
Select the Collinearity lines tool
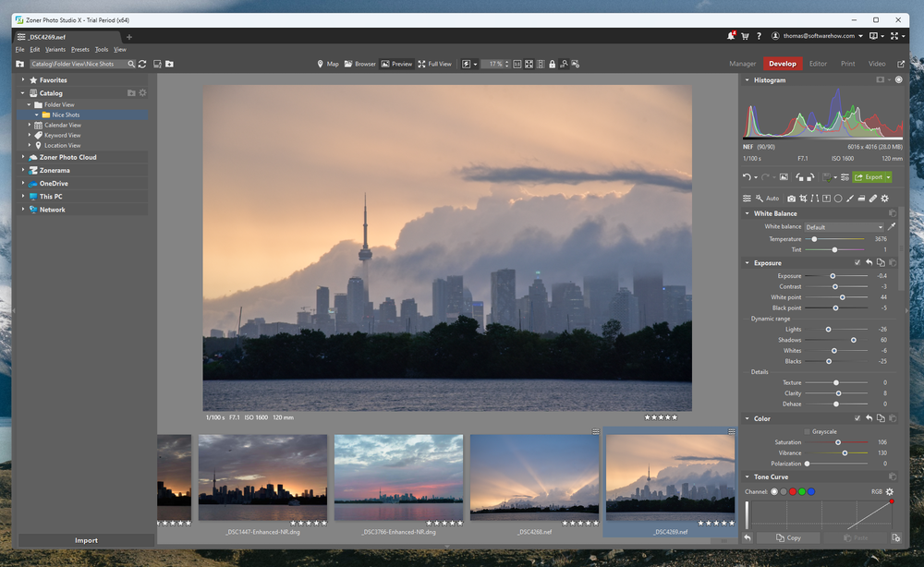coord(815,199)
